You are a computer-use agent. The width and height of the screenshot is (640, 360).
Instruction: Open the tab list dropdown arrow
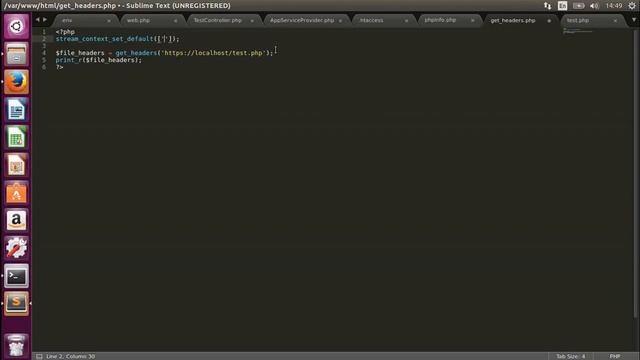coord(634,20)
